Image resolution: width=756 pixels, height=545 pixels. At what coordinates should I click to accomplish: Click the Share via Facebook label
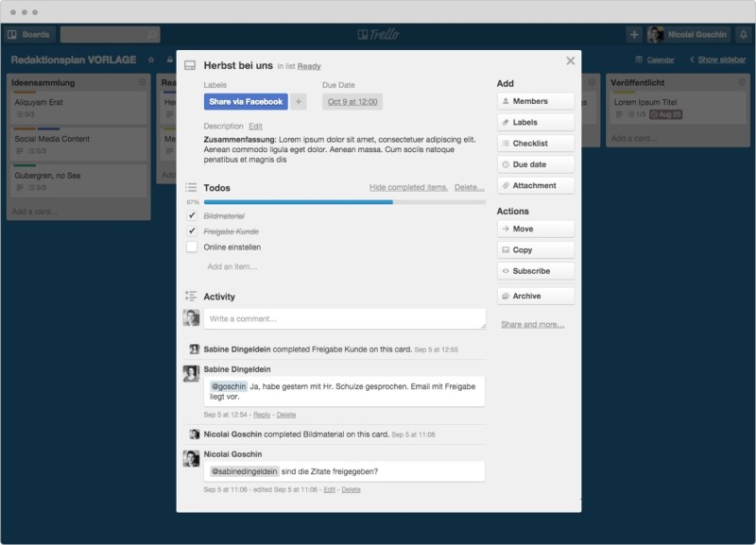coord(246,102)
